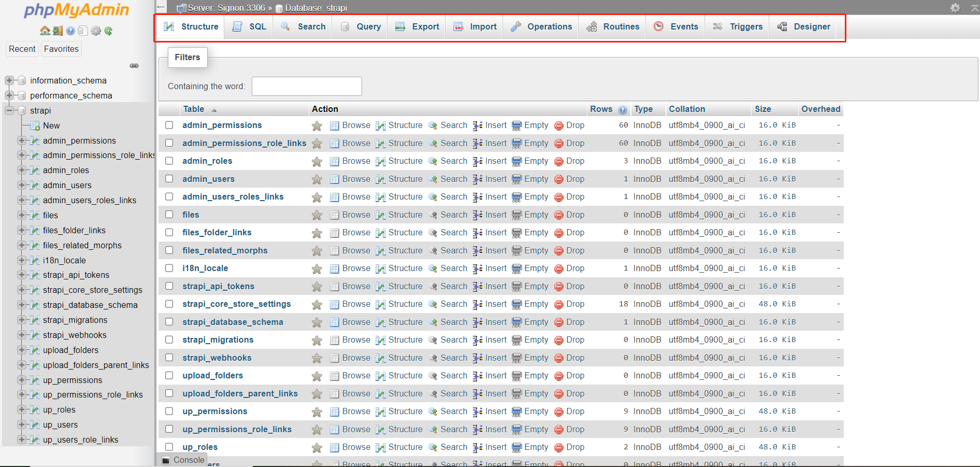This screenshot has height=467, width=980.
Task: Select the strapi_database_schema checkbox
Action: tap(169, 322)
